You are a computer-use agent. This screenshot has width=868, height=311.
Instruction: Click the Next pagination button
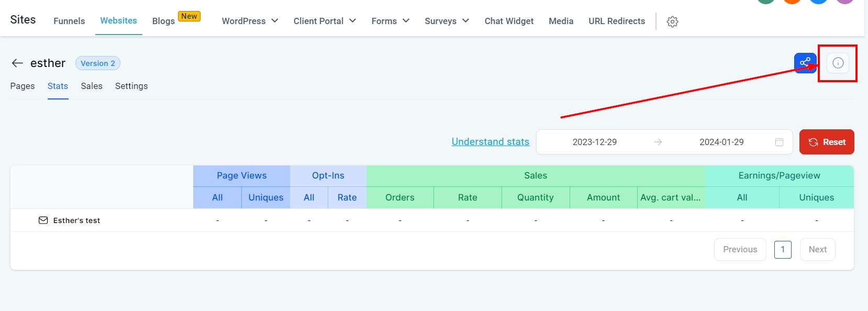pos(817,249)
